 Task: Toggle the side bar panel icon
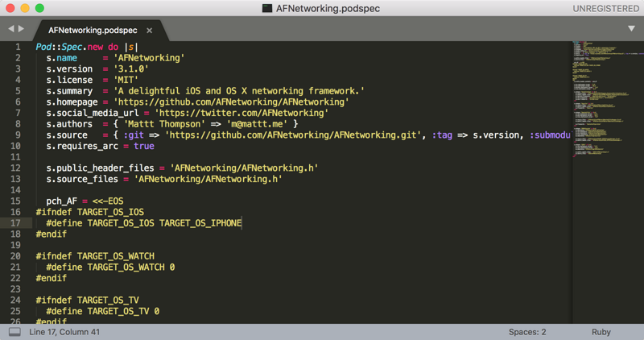(x=14, y=332)
